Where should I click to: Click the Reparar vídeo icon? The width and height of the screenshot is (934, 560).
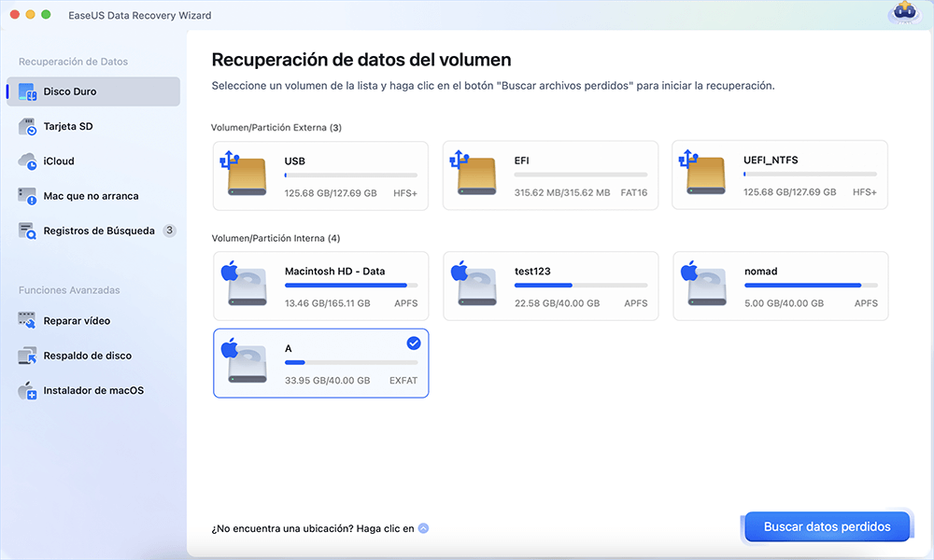point(27,321)
